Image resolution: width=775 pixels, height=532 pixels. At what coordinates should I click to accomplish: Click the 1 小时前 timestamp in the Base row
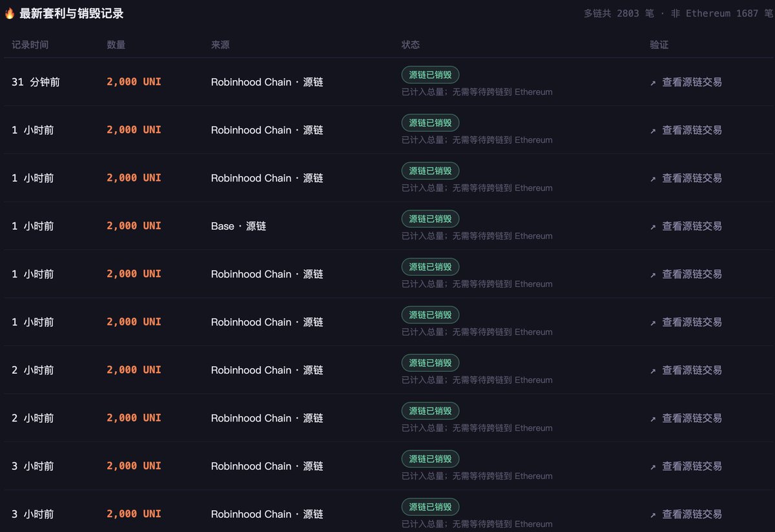33,227
